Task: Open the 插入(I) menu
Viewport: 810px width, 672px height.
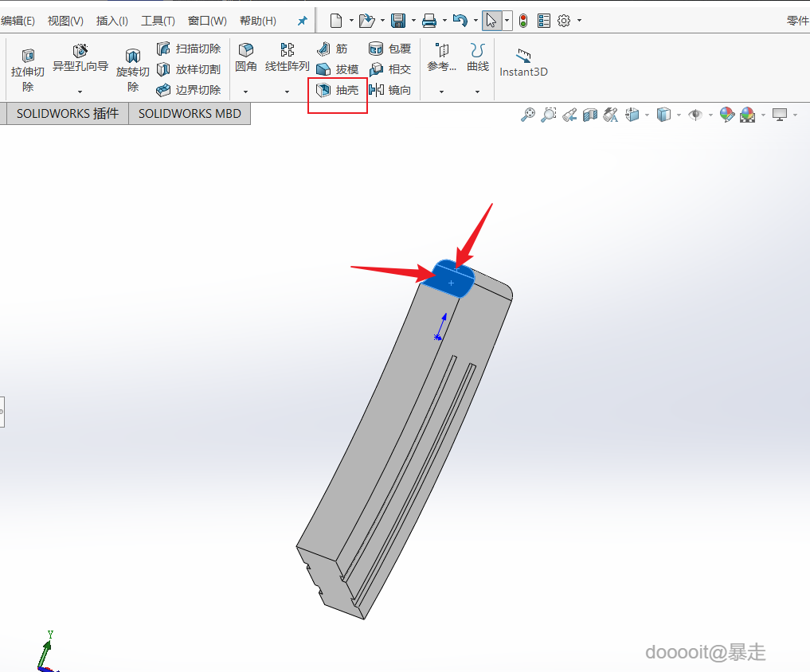Action: [112, 21]
